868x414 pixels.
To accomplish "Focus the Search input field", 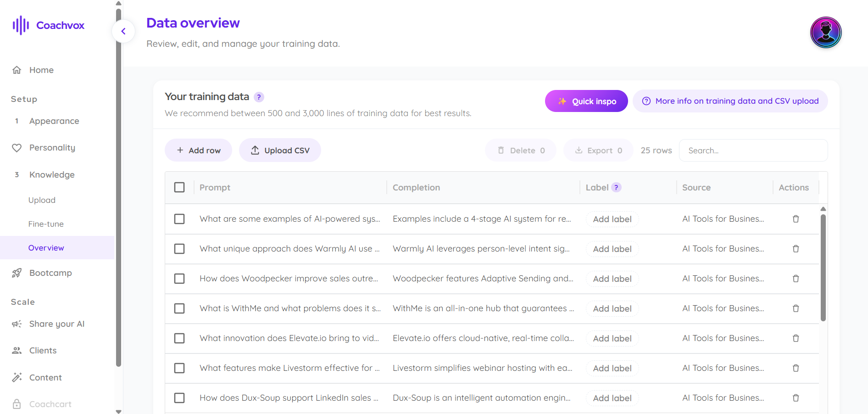I will [753, 150].
